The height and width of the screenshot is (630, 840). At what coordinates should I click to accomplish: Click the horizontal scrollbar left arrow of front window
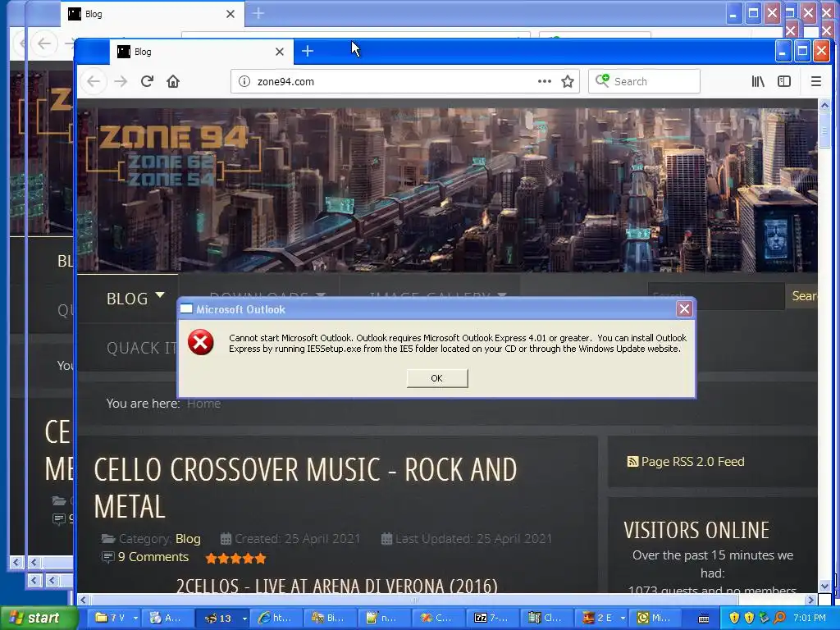tap(83, 600)
